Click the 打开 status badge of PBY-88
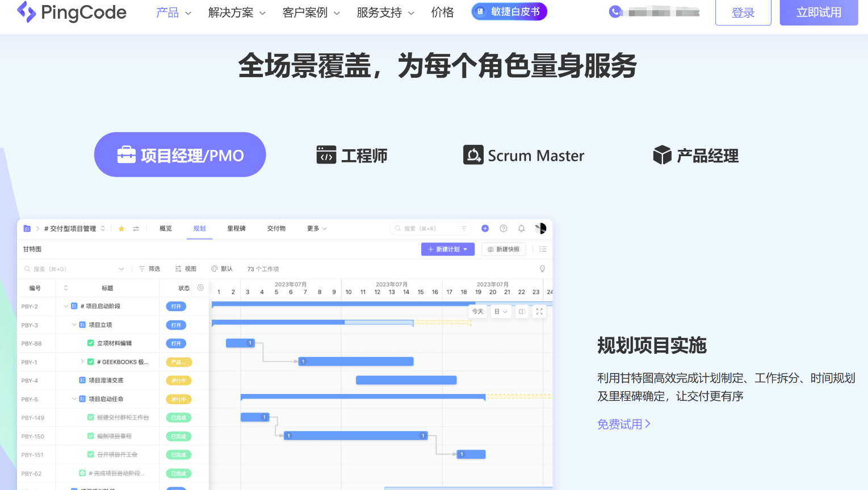The height and width of the screenshot is (490, 868). coord(176,344)
